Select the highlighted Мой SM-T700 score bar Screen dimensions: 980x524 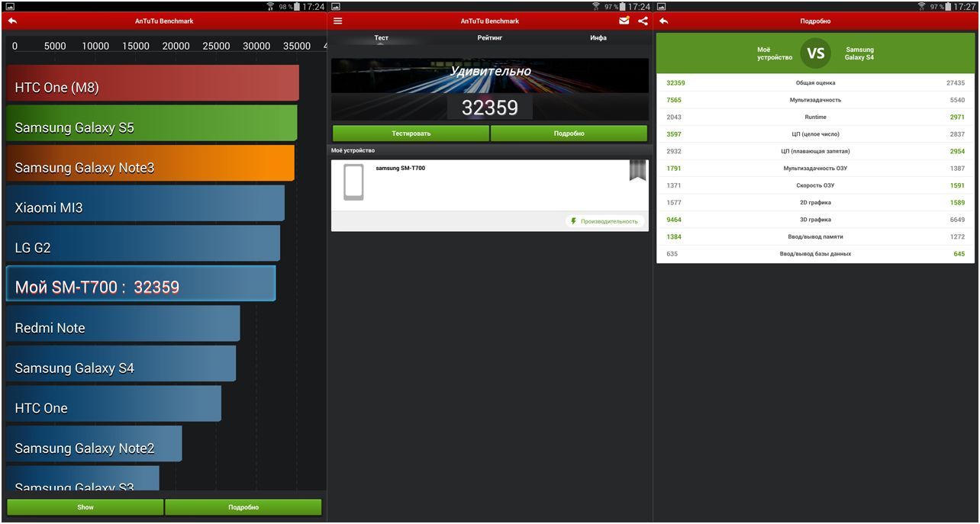[x=140, y=284]
